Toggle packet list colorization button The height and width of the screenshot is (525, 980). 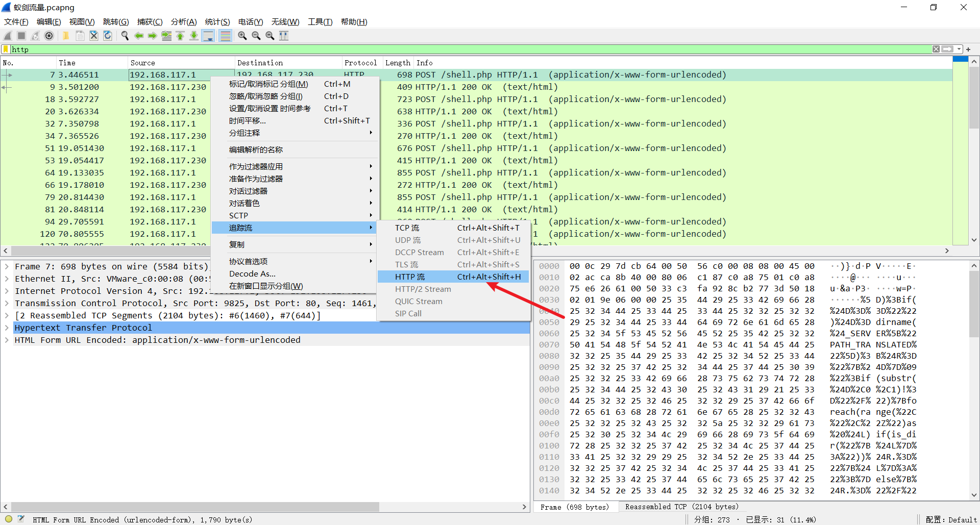(x=225, y=36)
